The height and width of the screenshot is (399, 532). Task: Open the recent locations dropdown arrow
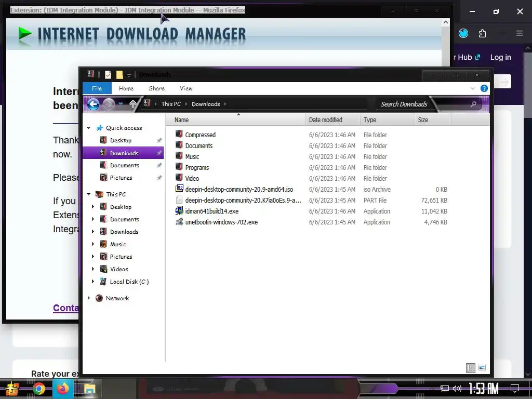click(121, 104)
